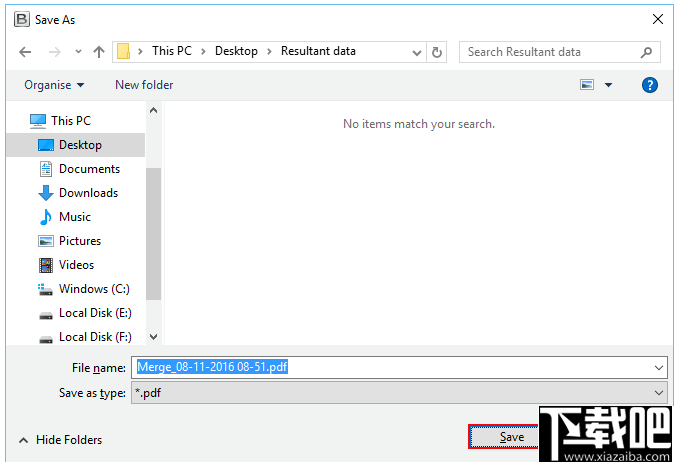
Task: Click the forward navigation arrow
Action: pos(55,52)
